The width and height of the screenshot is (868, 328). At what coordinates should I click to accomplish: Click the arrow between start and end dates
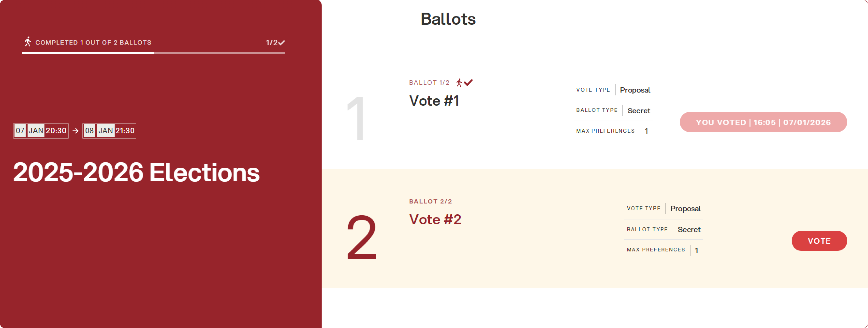pyautogui.click(x=76, y=131)
